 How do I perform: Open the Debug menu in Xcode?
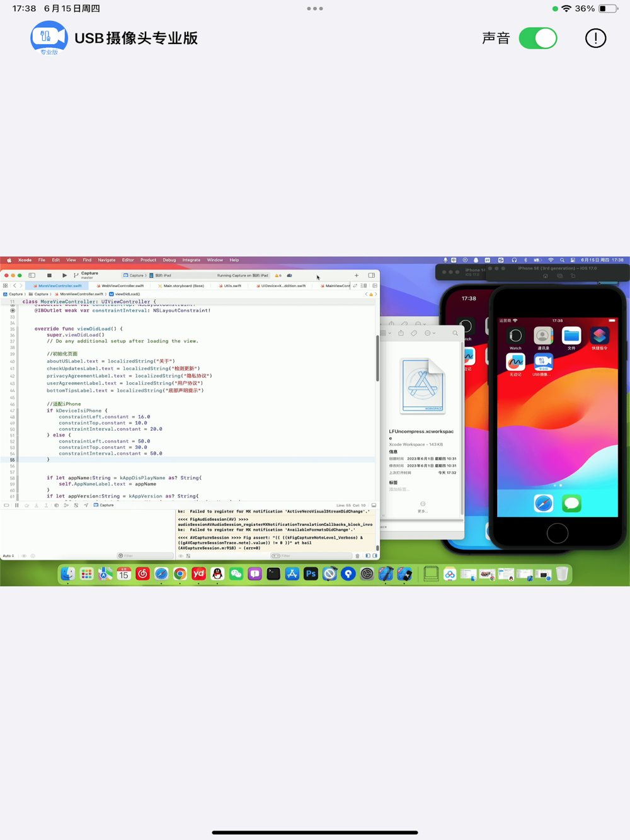(x=169, y=260)
